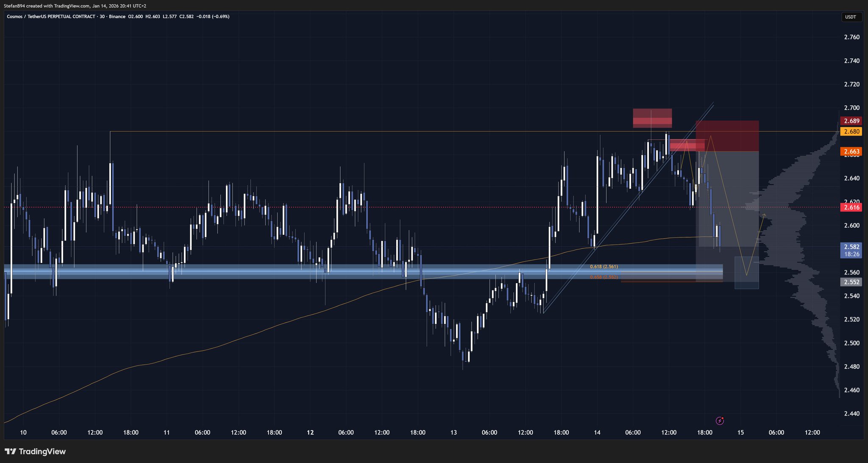
Task: Click the current price 2.582 label
Action: 851,247
